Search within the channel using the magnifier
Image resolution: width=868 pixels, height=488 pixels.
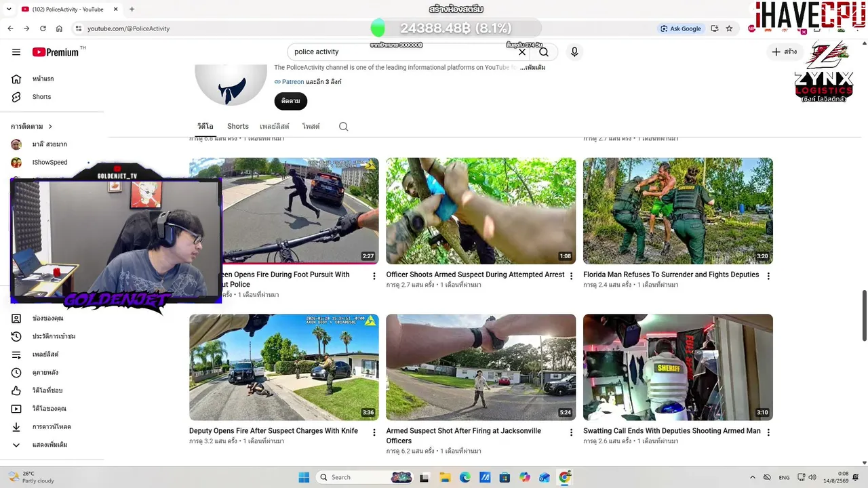click(x=344, y=127)
